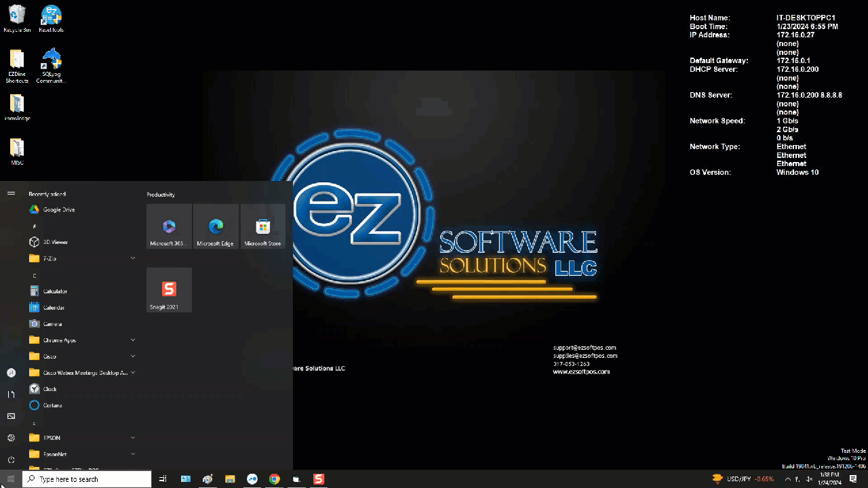Open Settings gear in Start menu
Image resolution: width=868 pixels, height=488 pixels.
11,438
